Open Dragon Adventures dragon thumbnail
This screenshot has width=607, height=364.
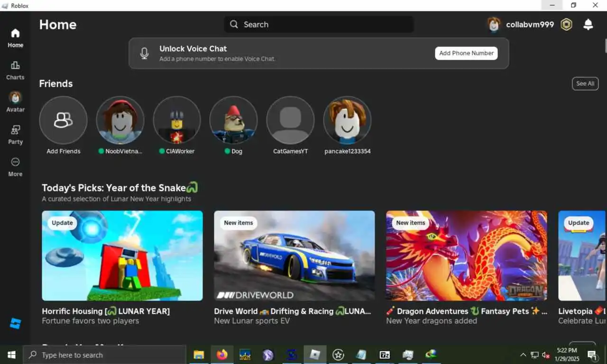click(467, 255)
